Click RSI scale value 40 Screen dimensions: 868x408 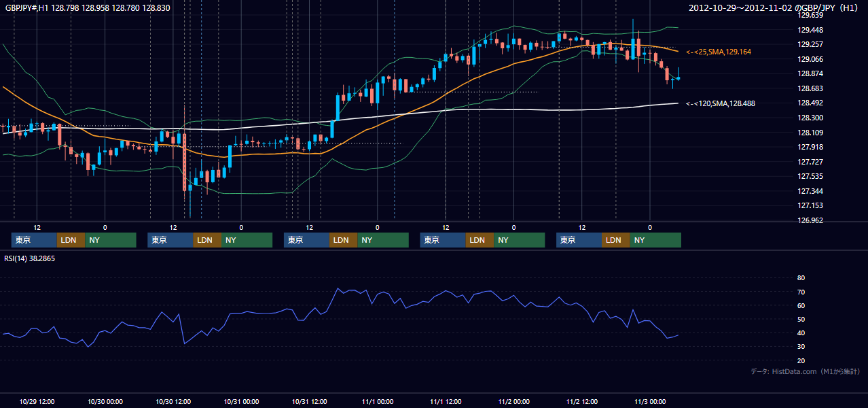801,333
